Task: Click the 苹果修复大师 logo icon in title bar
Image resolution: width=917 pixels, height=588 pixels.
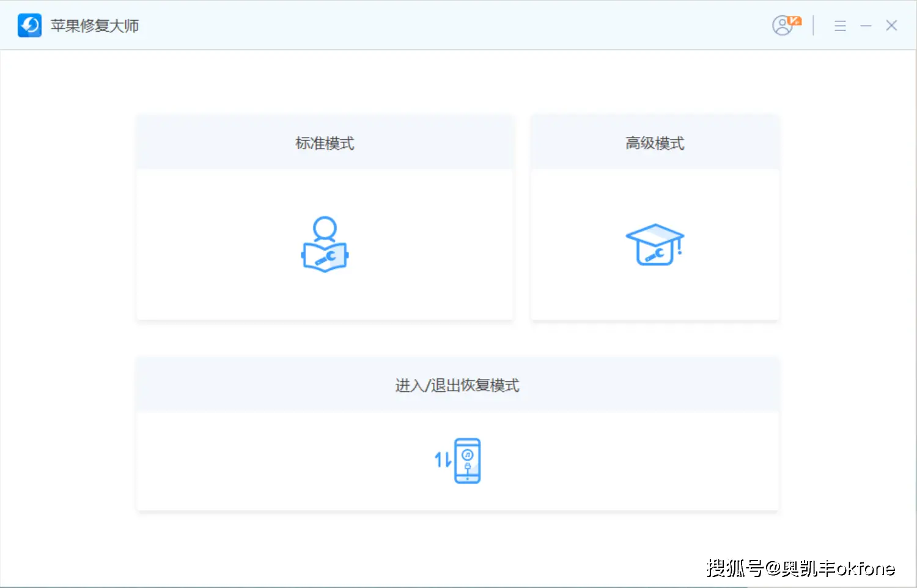Action: point(29,26)
